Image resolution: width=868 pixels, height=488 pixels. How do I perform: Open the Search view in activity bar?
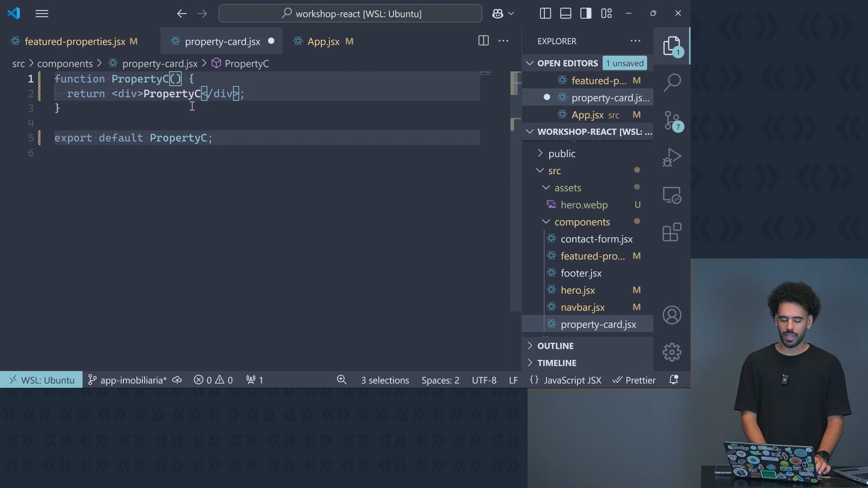672,82
